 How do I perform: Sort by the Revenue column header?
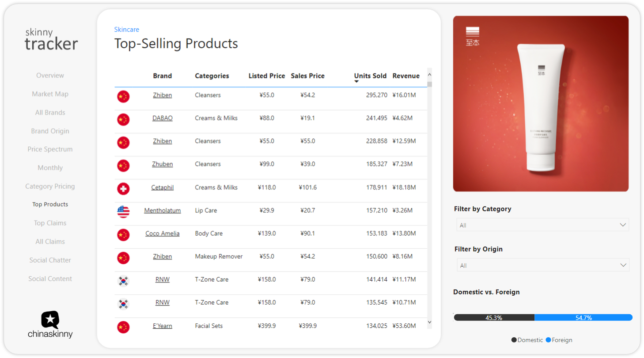pyautogui.click(x=406, y=76)
